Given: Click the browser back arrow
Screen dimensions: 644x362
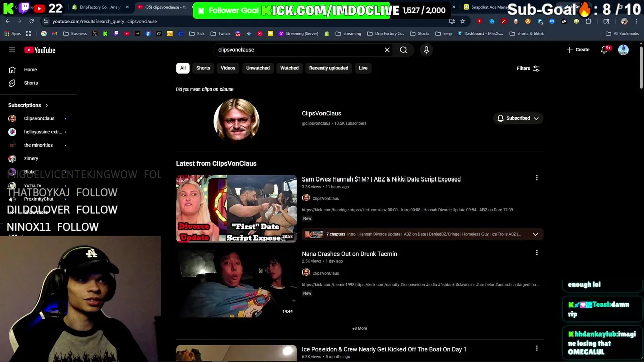Looking at the screenshot, I should 8,21.
